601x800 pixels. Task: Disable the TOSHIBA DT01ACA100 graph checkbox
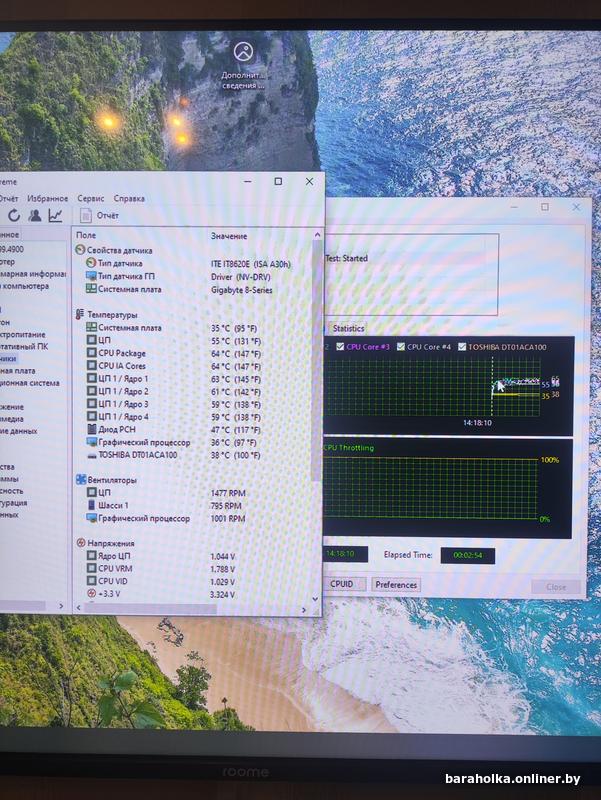(461, 347)
